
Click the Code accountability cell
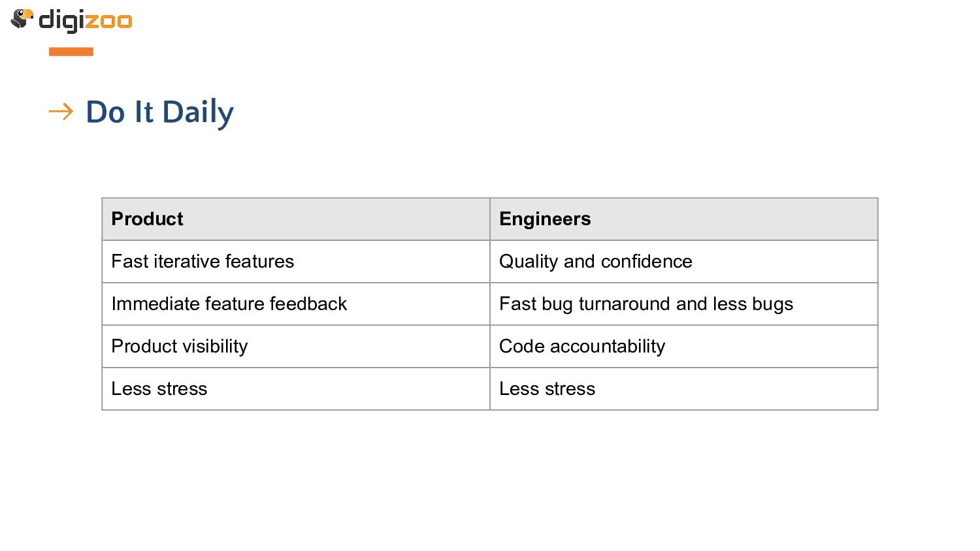point(684,347)
